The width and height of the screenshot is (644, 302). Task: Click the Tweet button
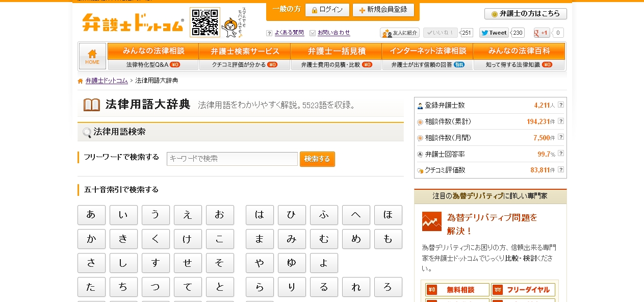click(x=494, y=33)
